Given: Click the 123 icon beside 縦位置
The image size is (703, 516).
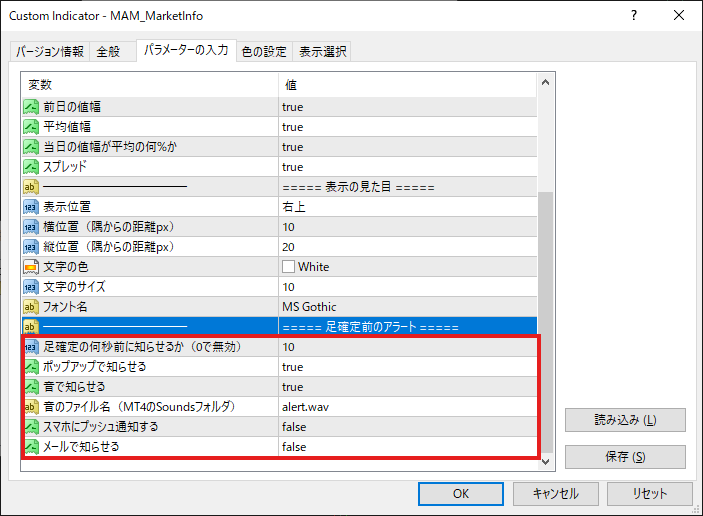Looking at the screenshot, I should coord(31,247).
